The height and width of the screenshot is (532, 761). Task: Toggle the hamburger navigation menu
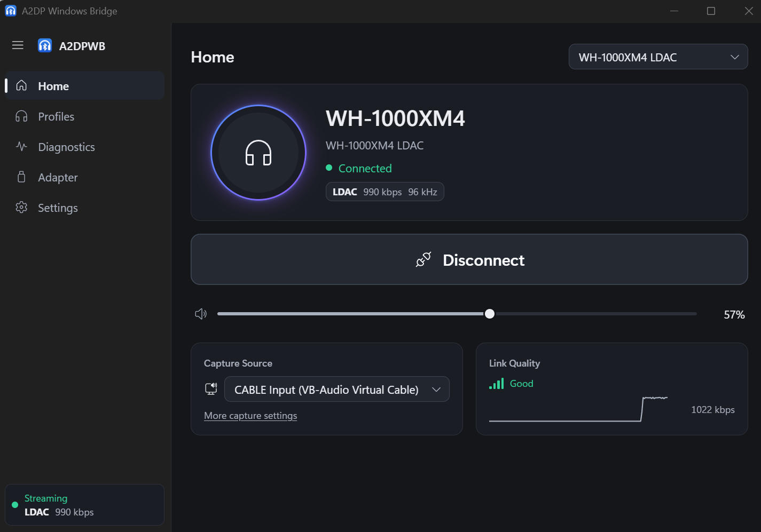18,45
